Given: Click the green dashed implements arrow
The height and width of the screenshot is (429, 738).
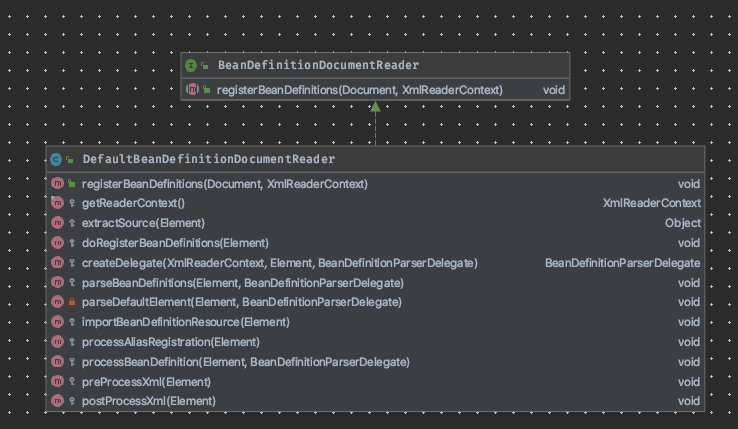Looking at the screenshot, I should coord(375,123).
